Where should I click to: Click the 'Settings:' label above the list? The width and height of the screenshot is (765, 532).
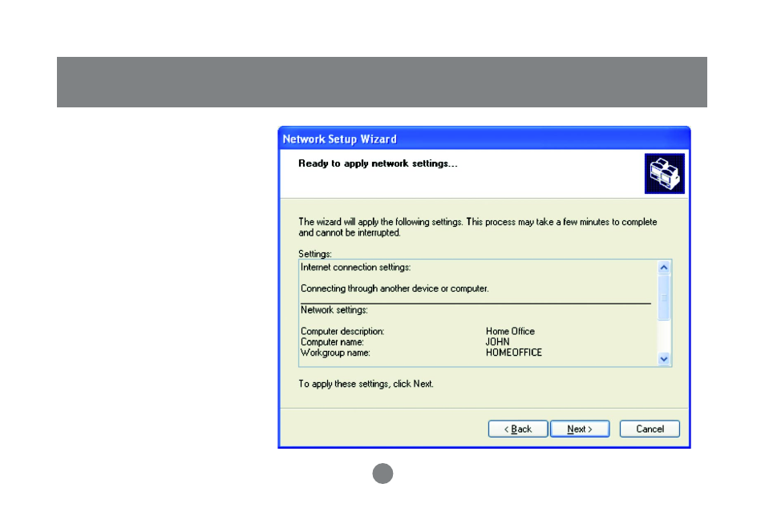click(315, 254)
